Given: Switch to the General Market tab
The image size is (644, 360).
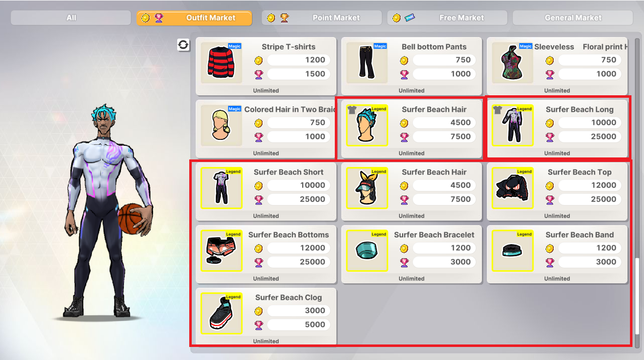Looking at the screenshot, I should click(x=573, y=18).
